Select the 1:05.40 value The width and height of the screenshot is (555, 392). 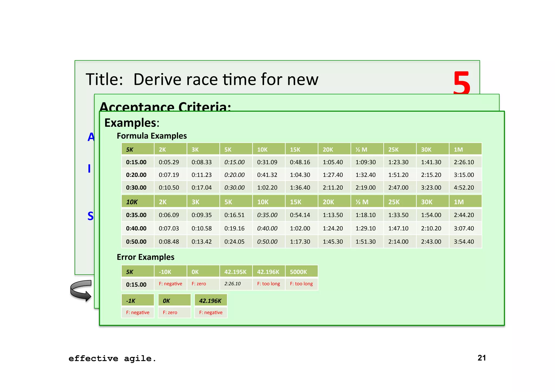pyautogui.click(x=333, y=162)
